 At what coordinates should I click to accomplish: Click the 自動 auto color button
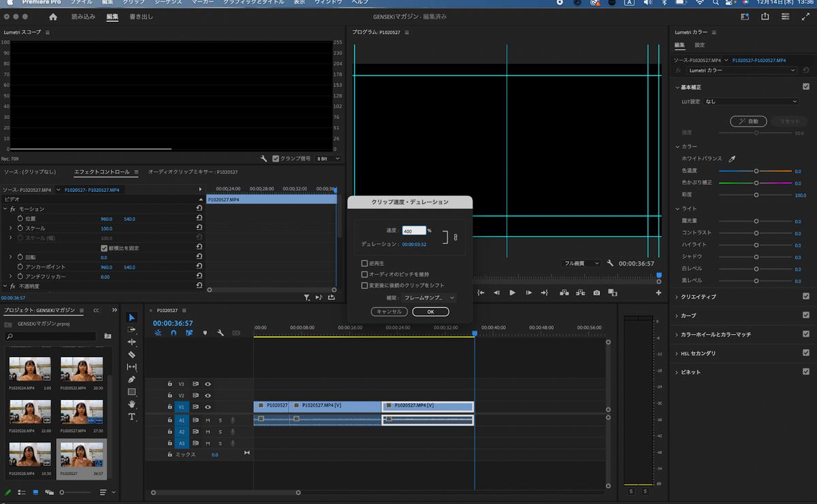748,121
